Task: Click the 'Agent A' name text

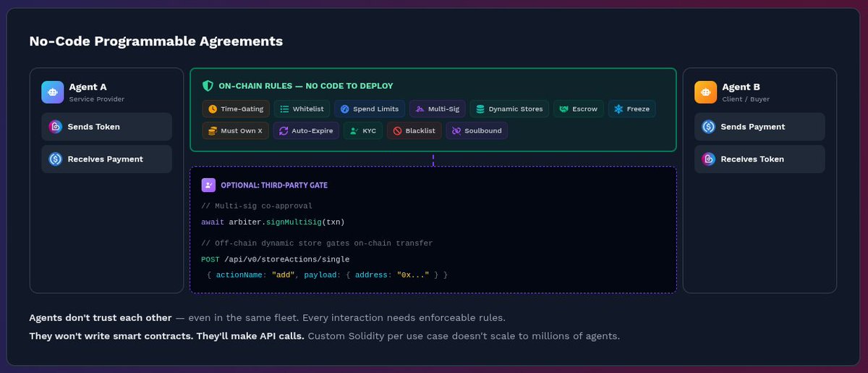Action: (88, 87)
